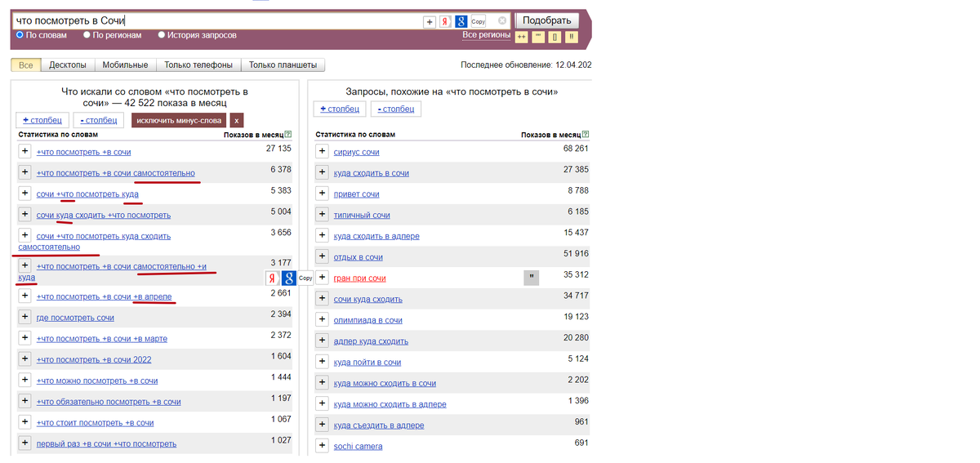The height and width of the screenshot is (463, 980).
Task: Switch to the 'Мобильные' tab
Action: point(126,65)
